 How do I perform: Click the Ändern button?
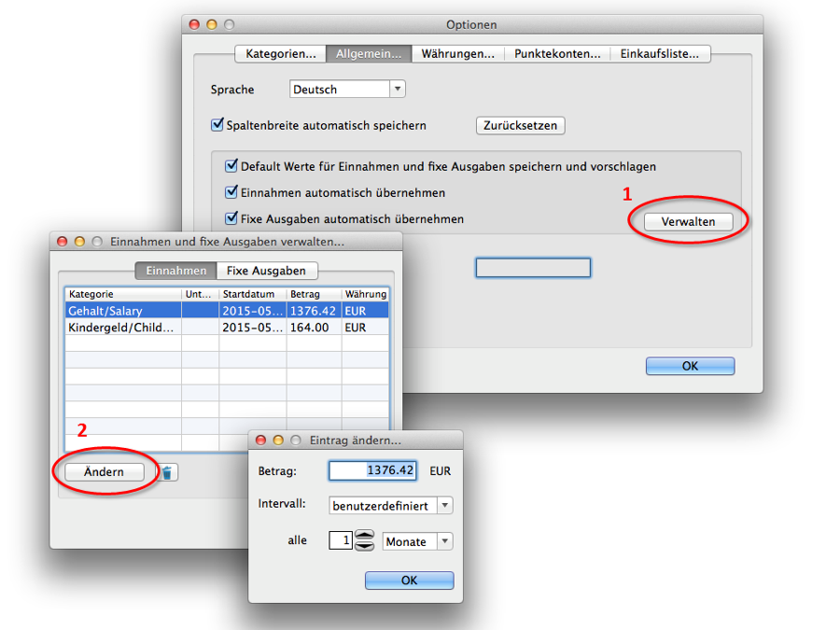tap(104, 472)
